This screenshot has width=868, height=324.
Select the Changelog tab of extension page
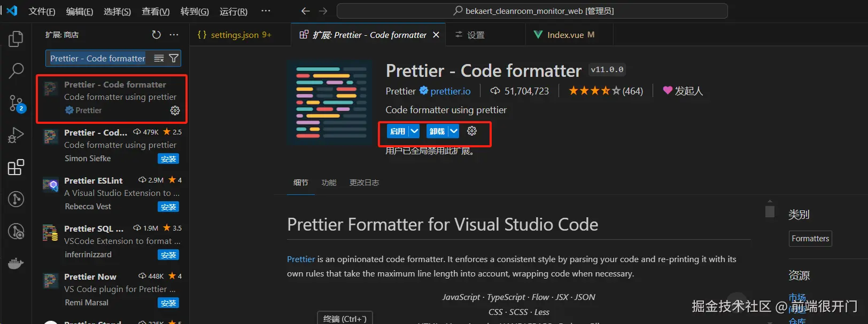364,183
